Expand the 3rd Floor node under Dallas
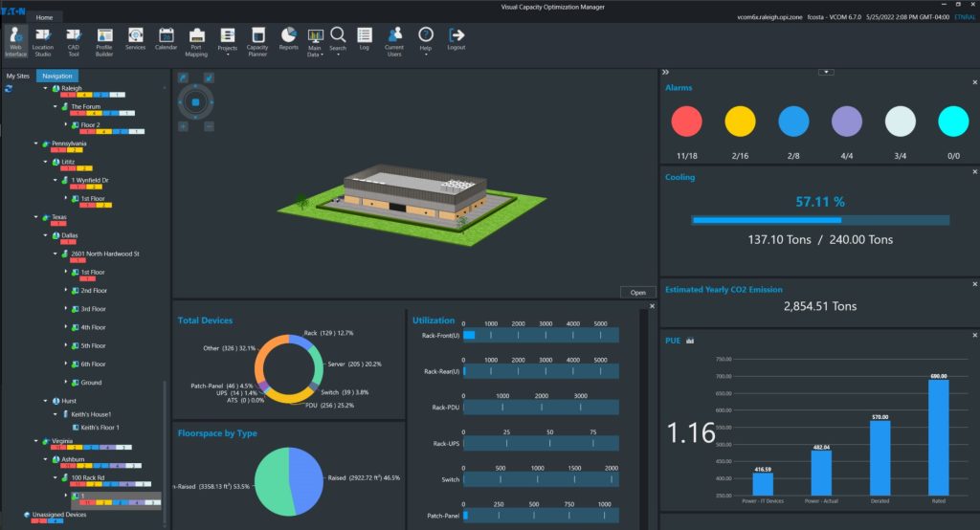The width and height of the screenshot is (980, 530). coord(66,309)
